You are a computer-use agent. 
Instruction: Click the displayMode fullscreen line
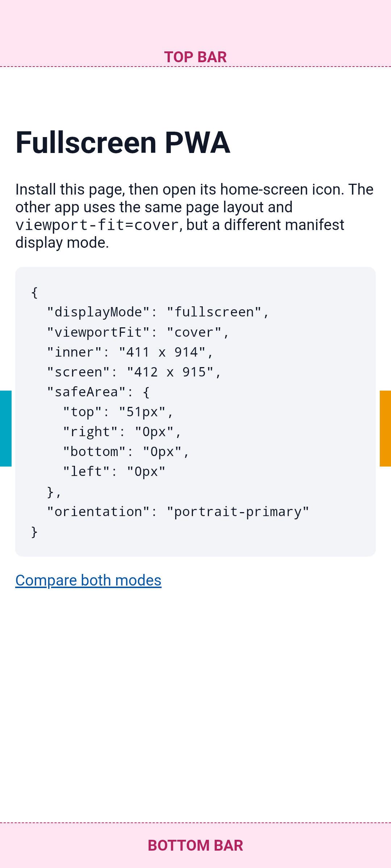(158, 312)
